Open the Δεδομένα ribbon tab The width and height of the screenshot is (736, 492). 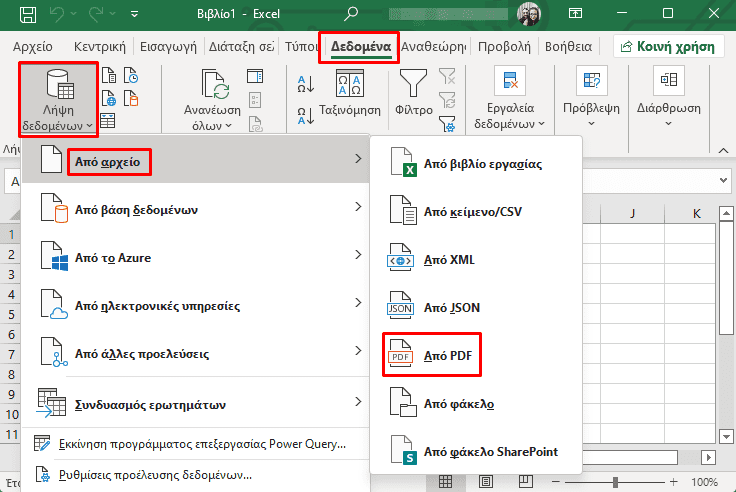(x=360, y=46)
